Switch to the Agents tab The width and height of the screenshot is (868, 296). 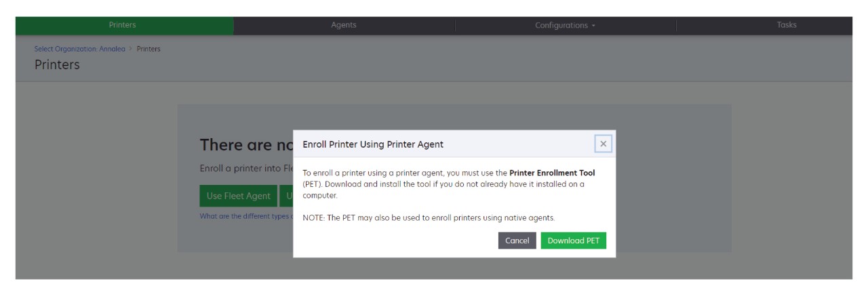coord(344,26)
